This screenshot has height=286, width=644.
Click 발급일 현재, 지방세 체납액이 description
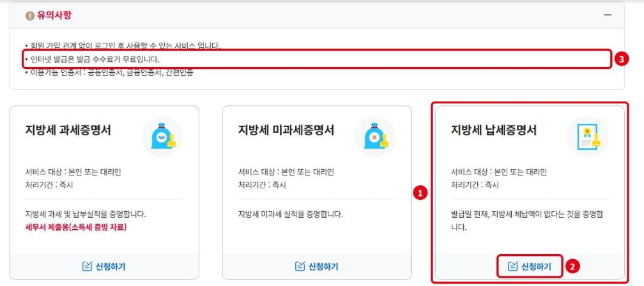pos(527,221)
